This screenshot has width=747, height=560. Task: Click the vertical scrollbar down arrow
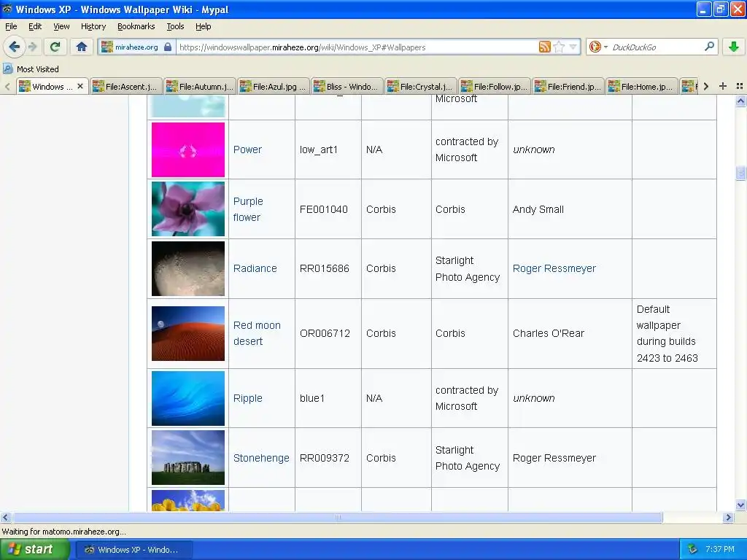[740, 505]
